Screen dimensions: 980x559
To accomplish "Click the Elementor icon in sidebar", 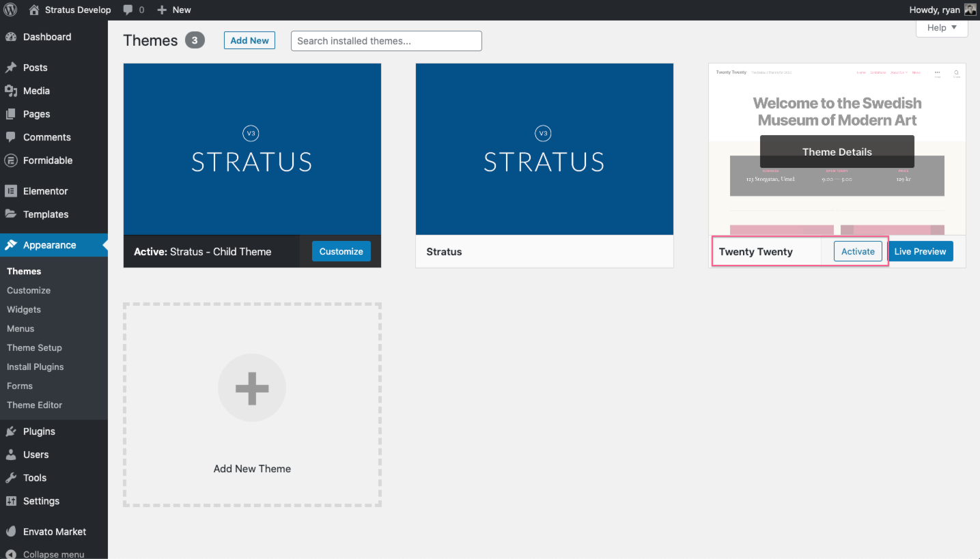I will click(x=11, y=191).
